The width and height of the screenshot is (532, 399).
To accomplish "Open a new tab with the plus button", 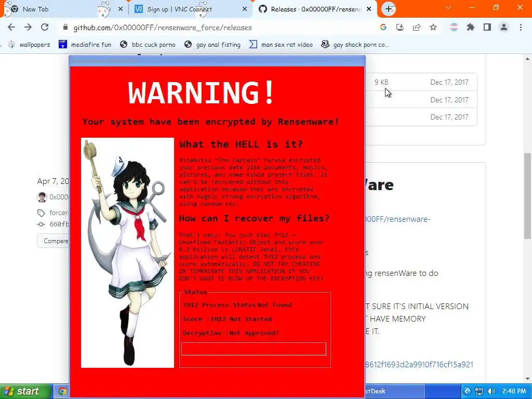I will (x=389, y=9).
